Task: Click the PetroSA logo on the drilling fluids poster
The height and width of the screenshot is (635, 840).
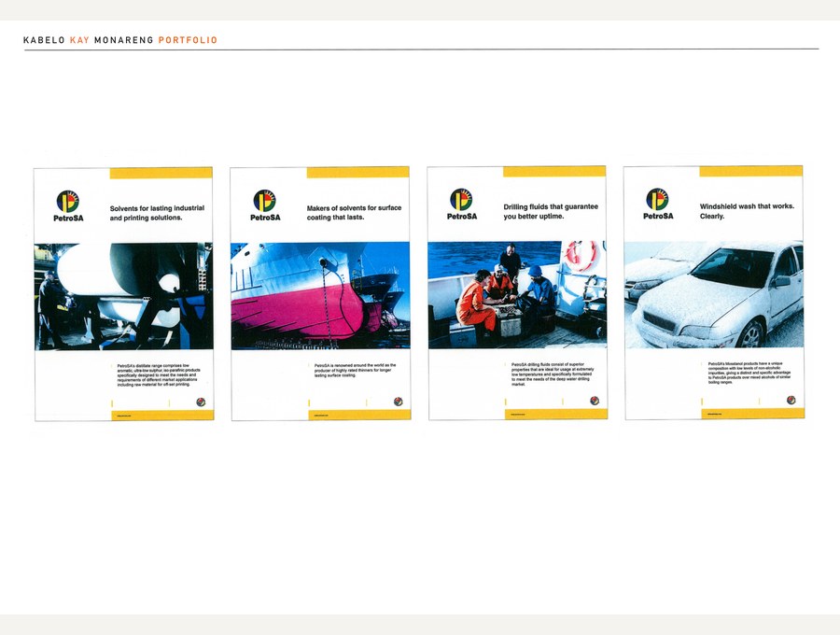Action: point(462,205)
